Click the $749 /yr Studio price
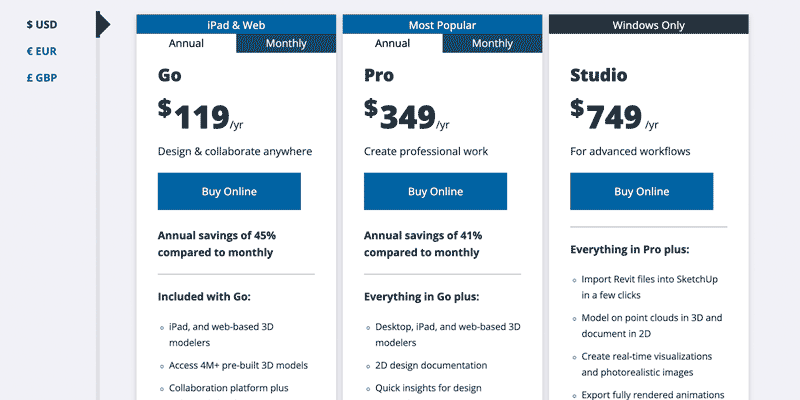The height and width of the screenshot is (400, 800). pos(614,117)
